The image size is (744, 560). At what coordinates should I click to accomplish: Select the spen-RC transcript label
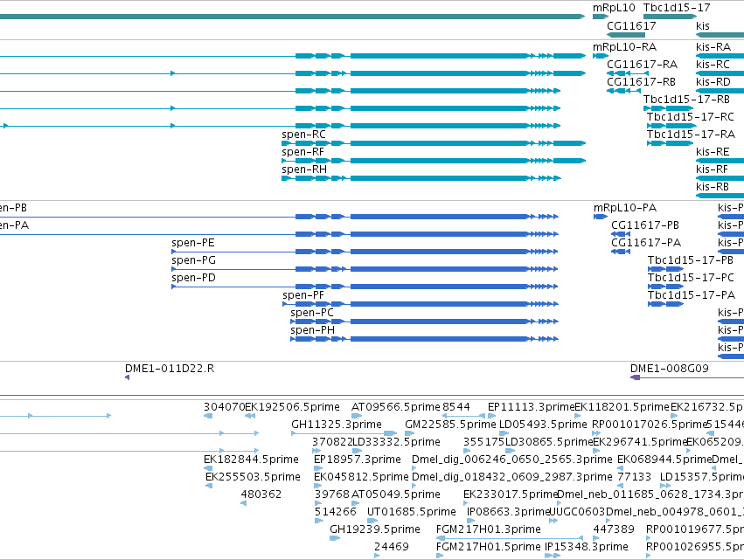tap(303, 135)
